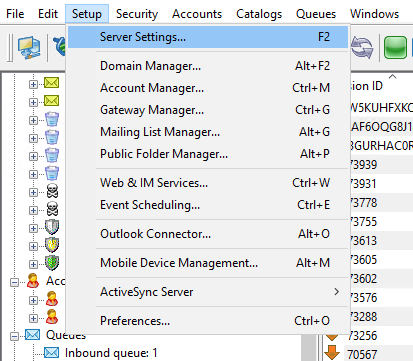Expand the node beside the grey shield
This screenshot has height=361, width=413.
[33, 228]
